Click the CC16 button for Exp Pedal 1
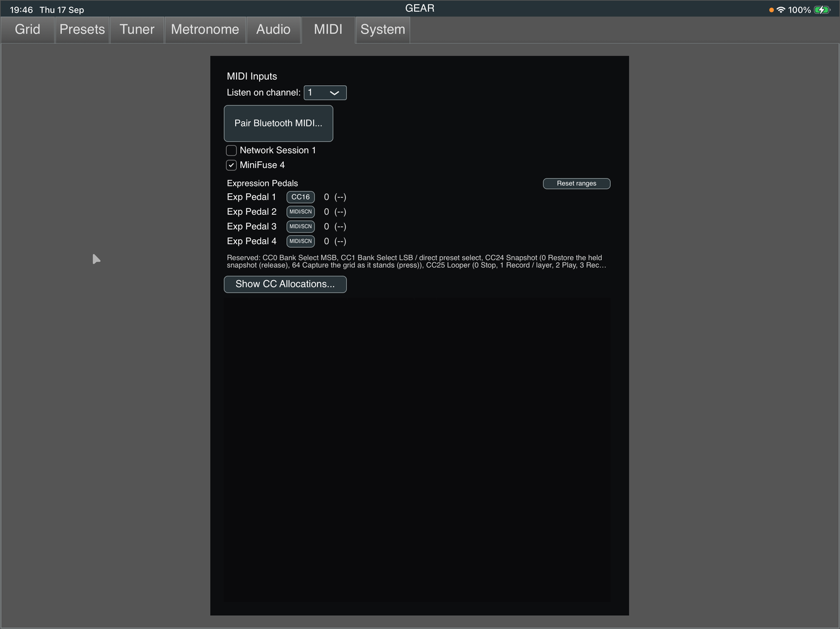Screen dimensions: 840x629 (x=301, y=197)
